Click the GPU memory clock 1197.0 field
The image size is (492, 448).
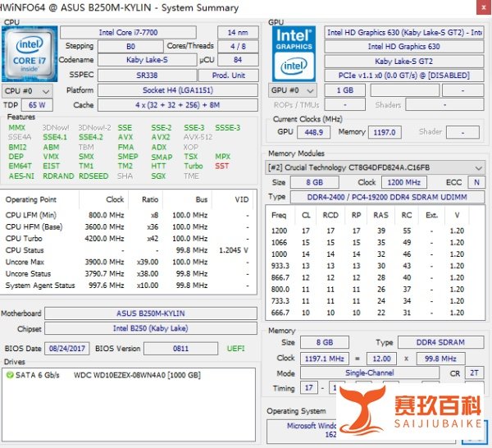tap(385, 132)
